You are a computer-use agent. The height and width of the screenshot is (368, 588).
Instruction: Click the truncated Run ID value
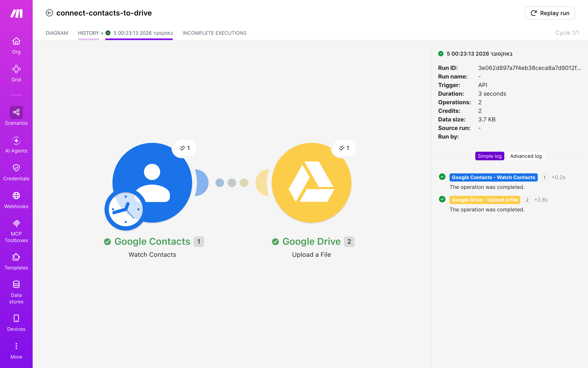tap(530, 68)
